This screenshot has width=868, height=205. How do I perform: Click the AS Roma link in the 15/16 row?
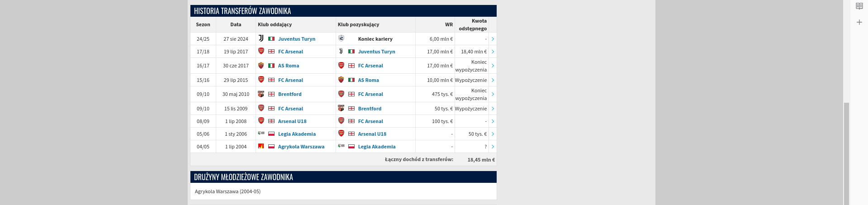click(368, 80)
